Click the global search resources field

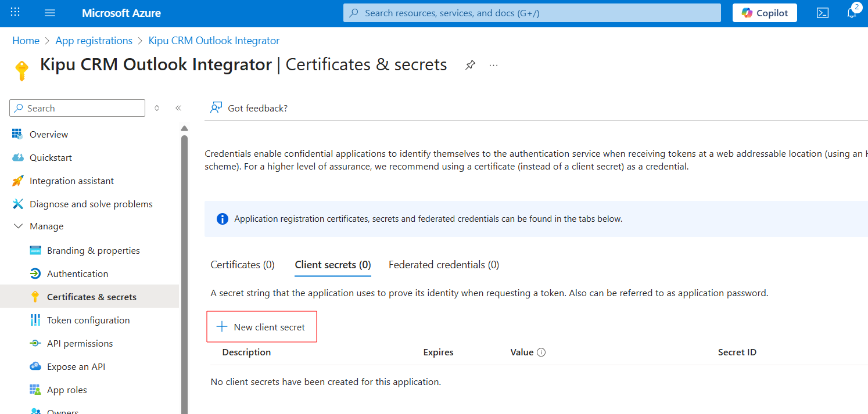coord(532,13)
